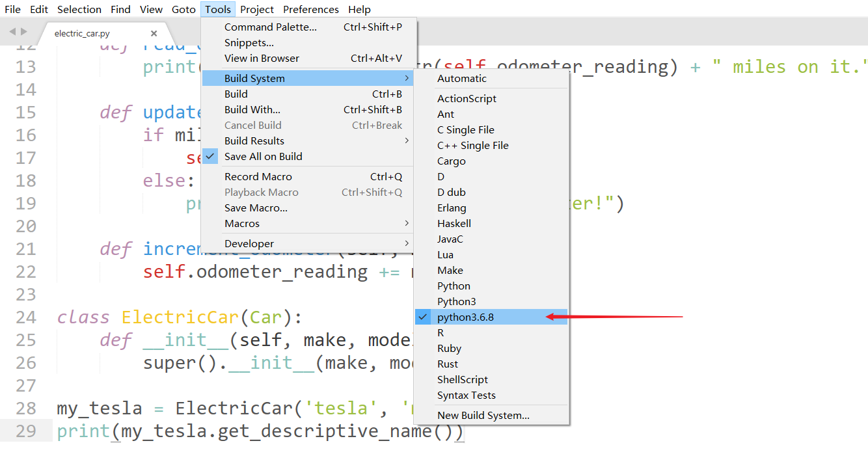Select Python build system

pyautogui.click(x=491, y=286)
